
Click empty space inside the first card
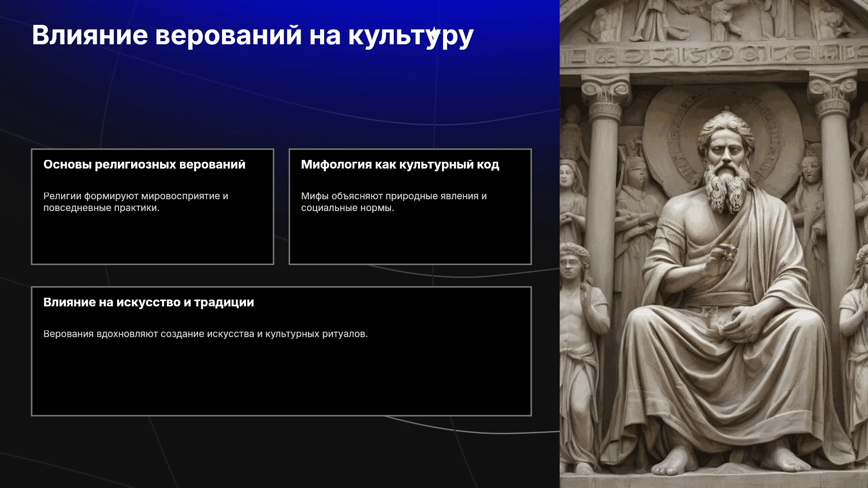pyautogui.click(x=152, y=239)
